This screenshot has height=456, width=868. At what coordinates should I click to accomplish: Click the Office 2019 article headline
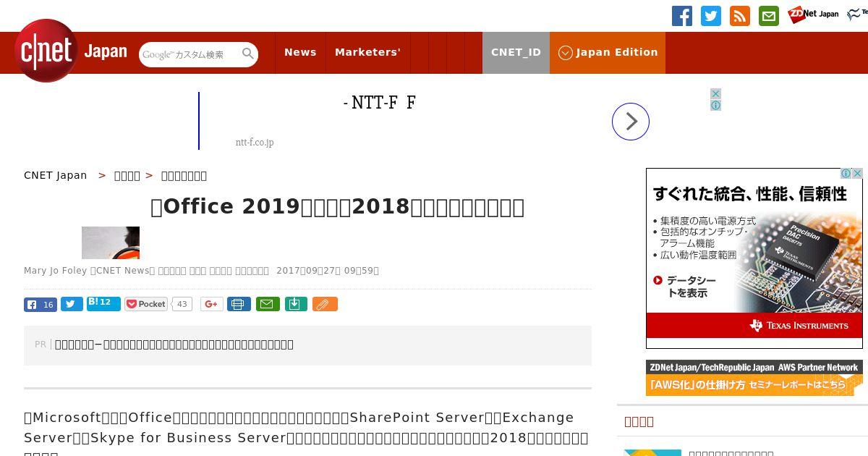(x=337, y=207)
